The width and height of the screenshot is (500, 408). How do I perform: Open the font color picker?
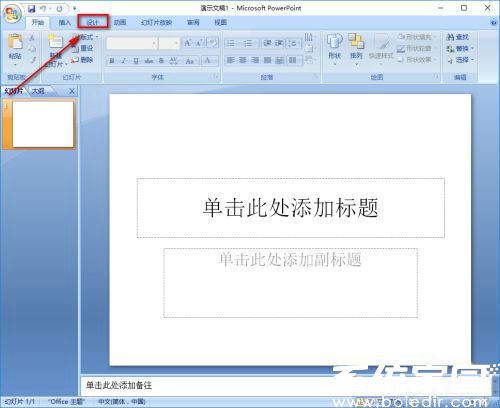pos(210,61)
